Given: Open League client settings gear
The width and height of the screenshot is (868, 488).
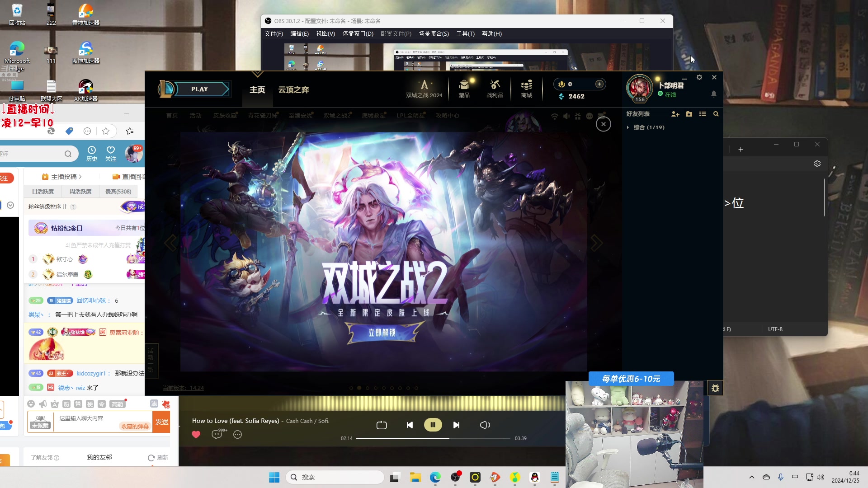Looking at the screenshot, I should tap(699, 77).
